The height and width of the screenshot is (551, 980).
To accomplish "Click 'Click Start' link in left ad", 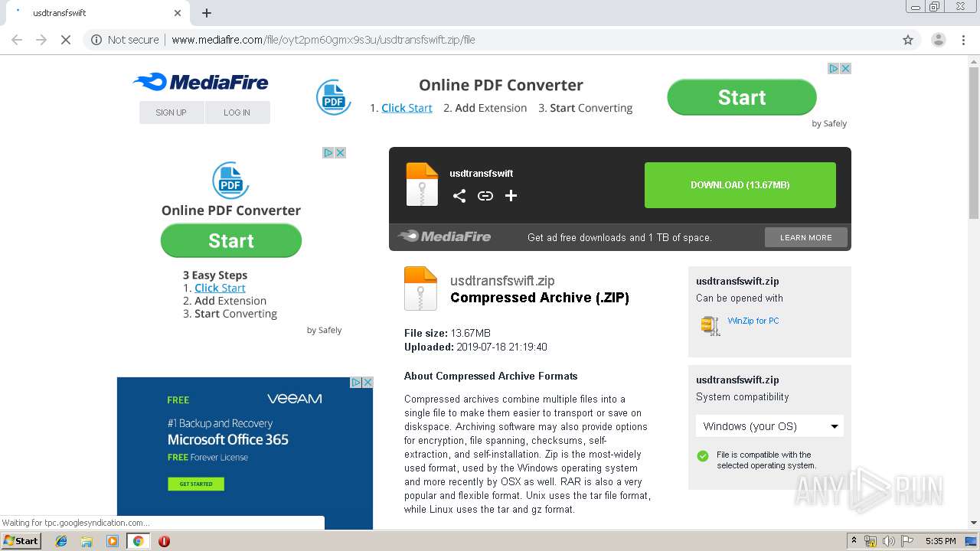I will pyautogui.click(x=220, y=288).
